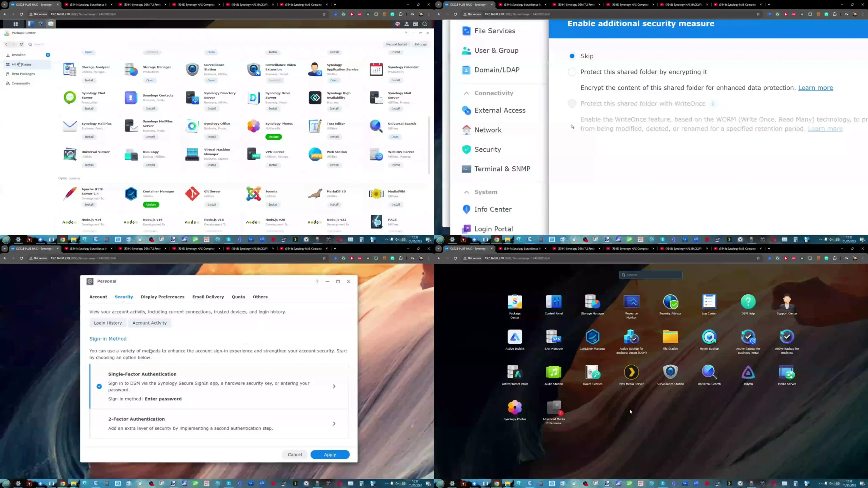
Task: Expand Single-Factor Authentication chevron arrow
Action: pos(334,386)
